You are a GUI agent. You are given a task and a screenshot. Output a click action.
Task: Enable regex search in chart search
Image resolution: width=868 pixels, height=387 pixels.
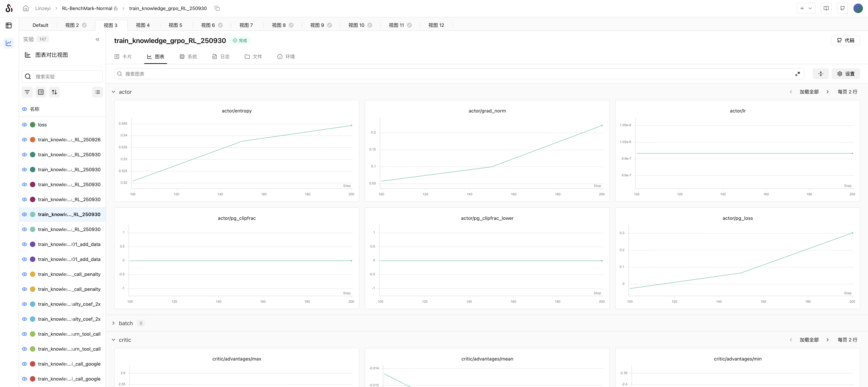797,74
